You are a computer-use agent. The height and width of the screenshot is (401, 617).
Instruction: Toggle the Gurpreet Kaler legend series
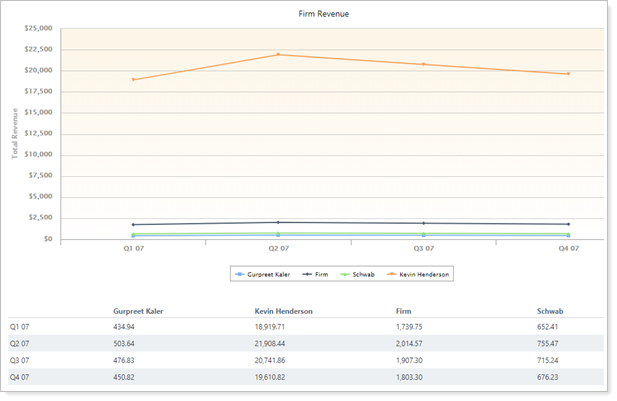click(x=264, y=273)
